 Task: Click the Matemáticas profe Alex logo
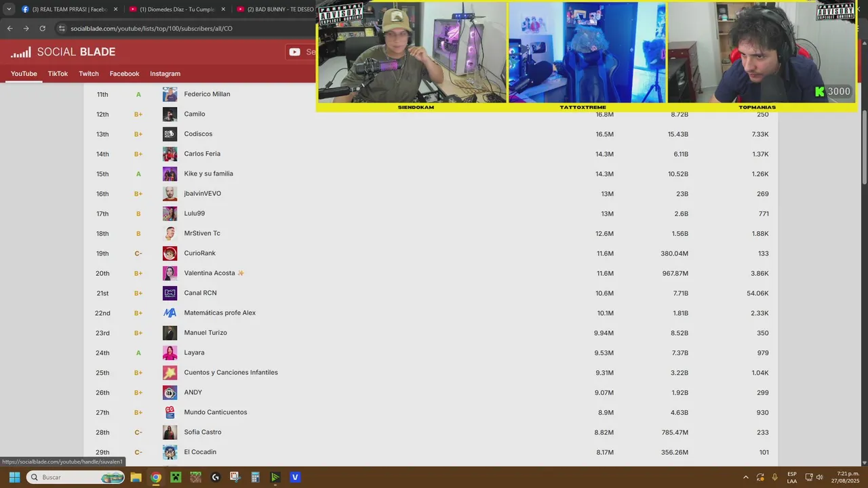pyautogui.click(x=170, y=313)
